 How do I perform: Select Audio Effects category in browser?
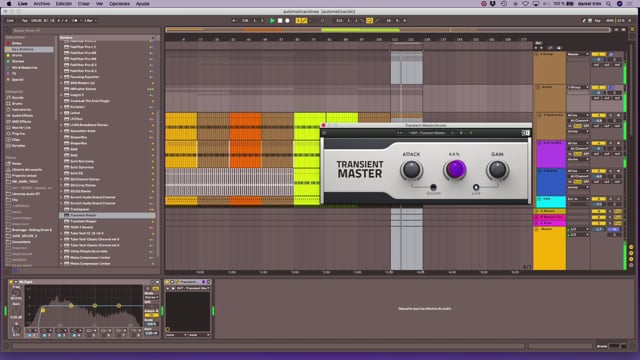click(x=22, y=116)
